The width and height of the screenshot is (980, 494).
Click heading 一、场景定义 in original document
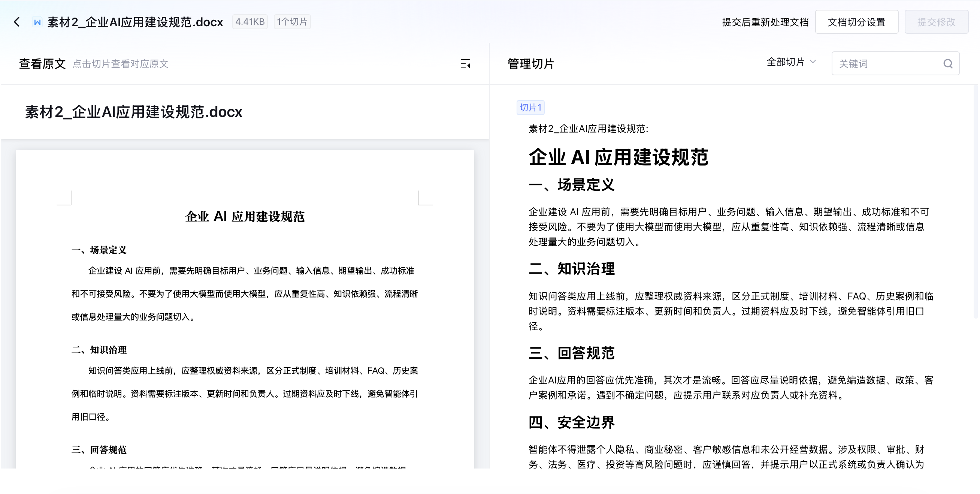click(x=99, y=250)
